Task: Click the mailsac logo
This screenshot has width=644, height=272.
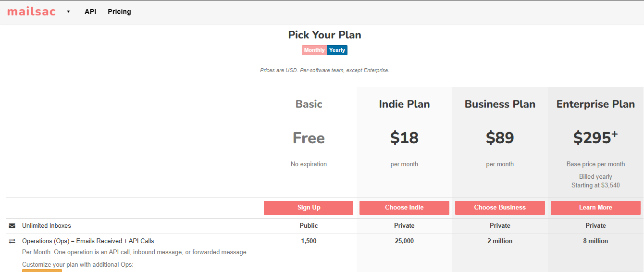Action: (x=31, y=12)
